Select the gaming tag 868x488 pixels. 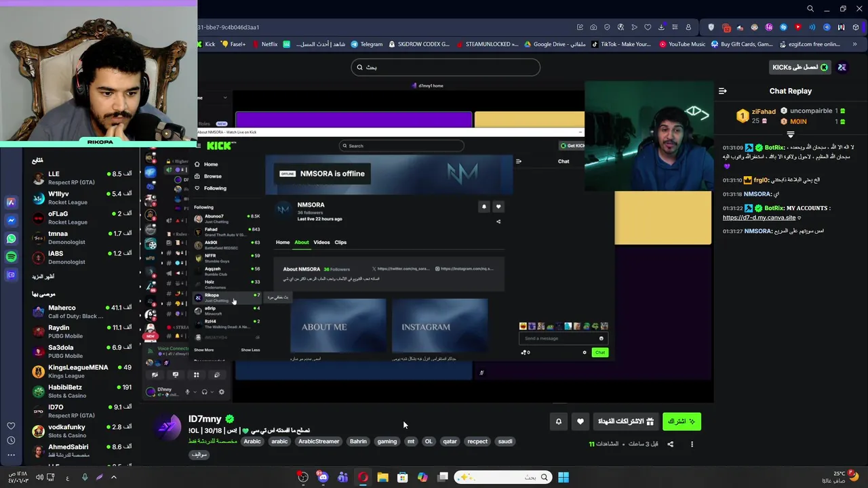387,441
